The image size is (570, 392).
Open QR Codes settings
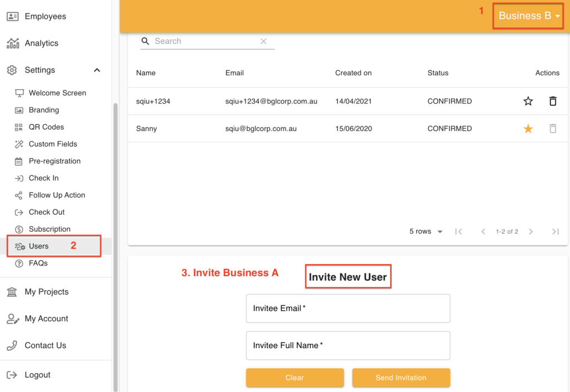(x=46, y=127)
